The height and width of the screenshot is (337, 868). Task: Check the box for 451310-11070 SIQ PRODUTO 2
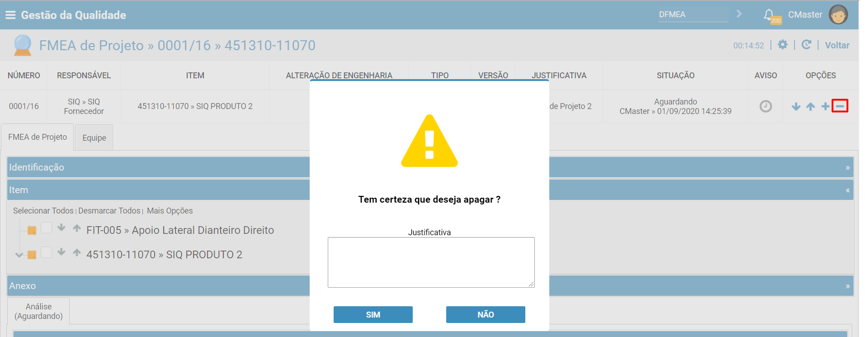[46, 252]
